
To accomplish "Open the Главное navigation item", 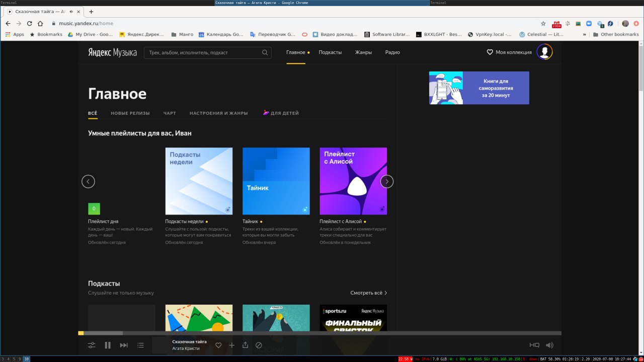I will coord(296,52).
